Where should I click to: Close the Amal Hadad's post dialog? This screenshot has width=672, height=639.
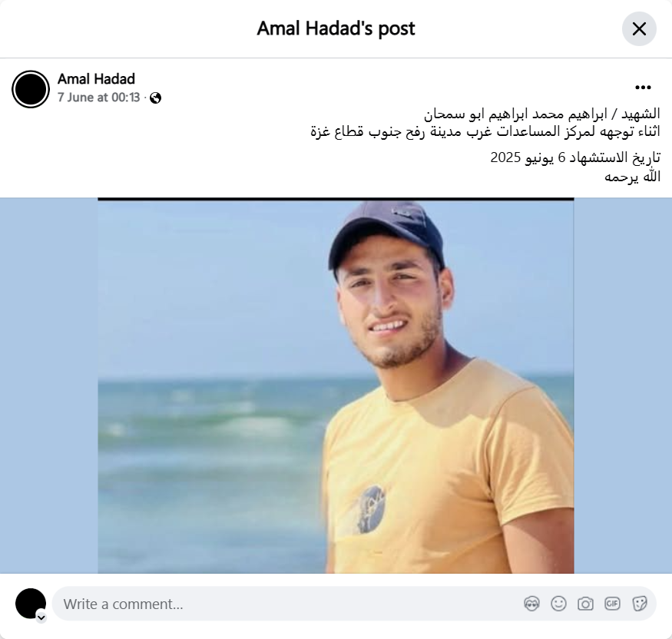[x=639, y=28]
